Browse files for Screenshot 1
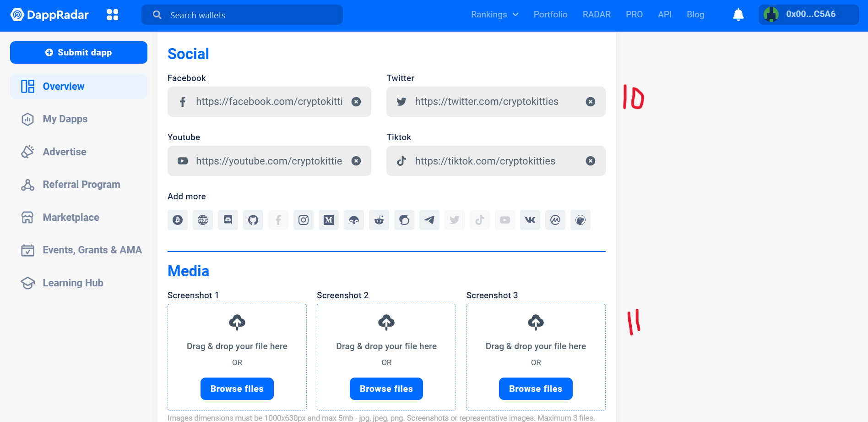The width and height of the screenshot is (868, 422). click(237, 389)
